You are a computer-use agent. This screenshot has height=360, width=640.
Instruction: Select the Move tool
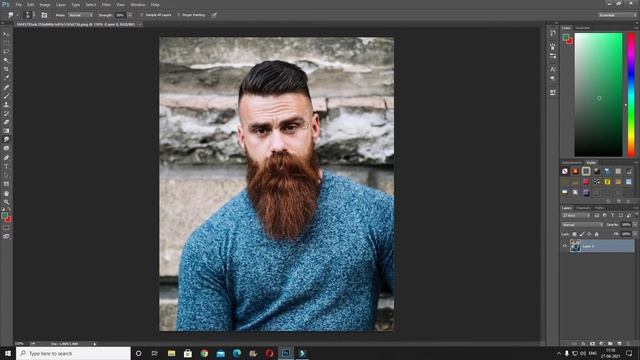[x=6, y=34]
